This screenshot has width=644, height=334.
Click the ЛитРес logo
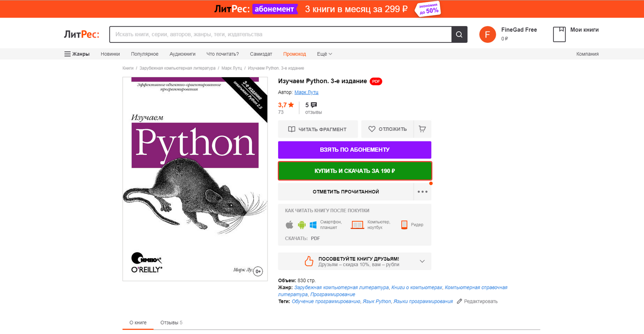(82, 34)
